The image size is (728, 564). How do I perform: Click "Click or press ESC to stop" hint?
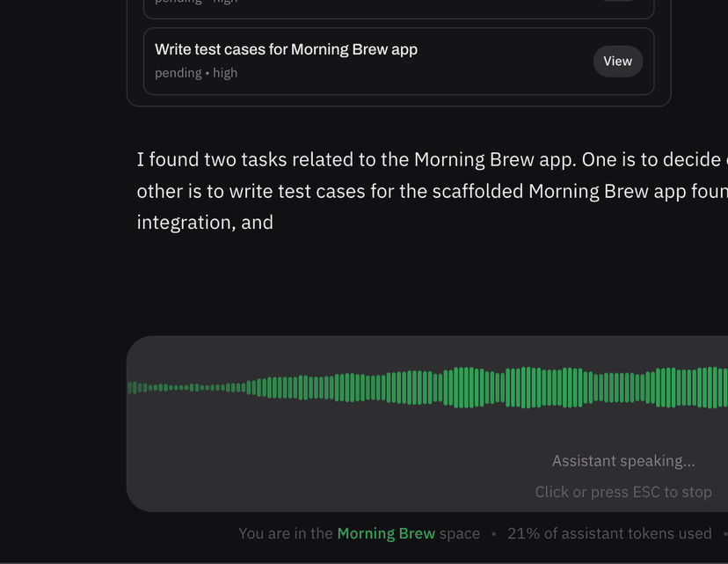coord(623,492)
